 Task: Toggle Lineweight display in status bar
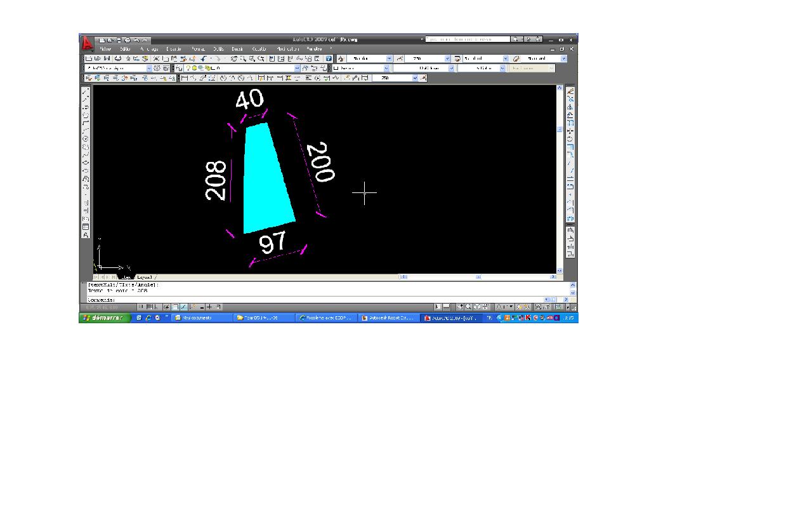click(x=210, y=307)
